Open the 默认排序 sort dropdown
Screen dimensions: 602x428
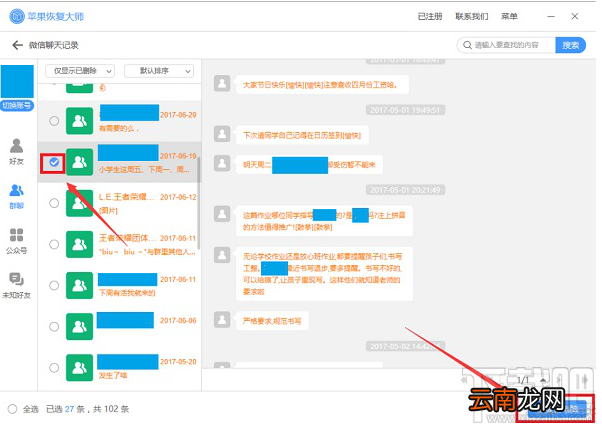159,71
